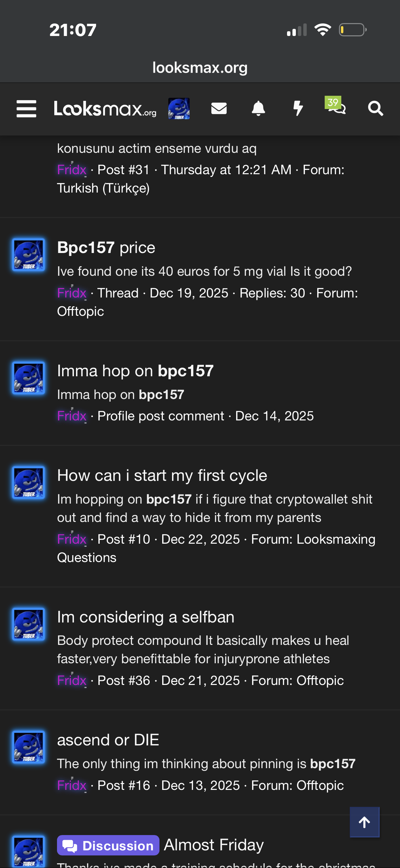The image size is (400, 868).
Task: Open the hamburger navigation menu
Action: pyautogui.click(x=26, y=109)
